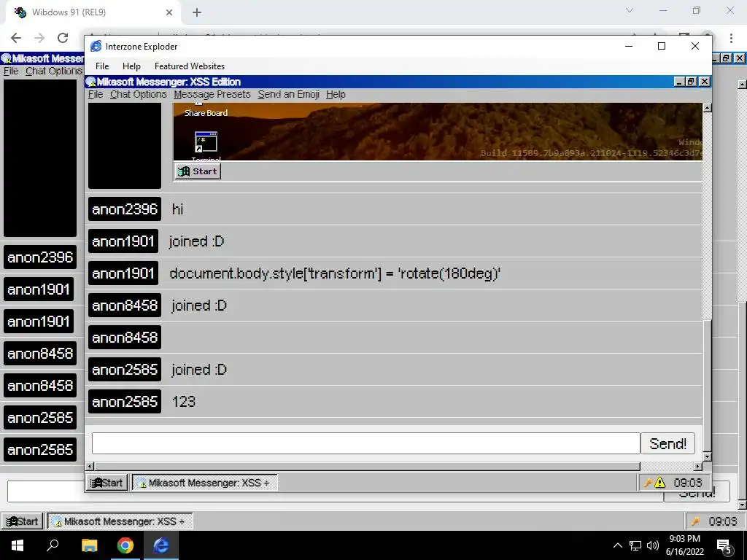This screenshot has width=747, height=560.
Task: Open the Windows Start menu
Action: (x=18, y=545)
